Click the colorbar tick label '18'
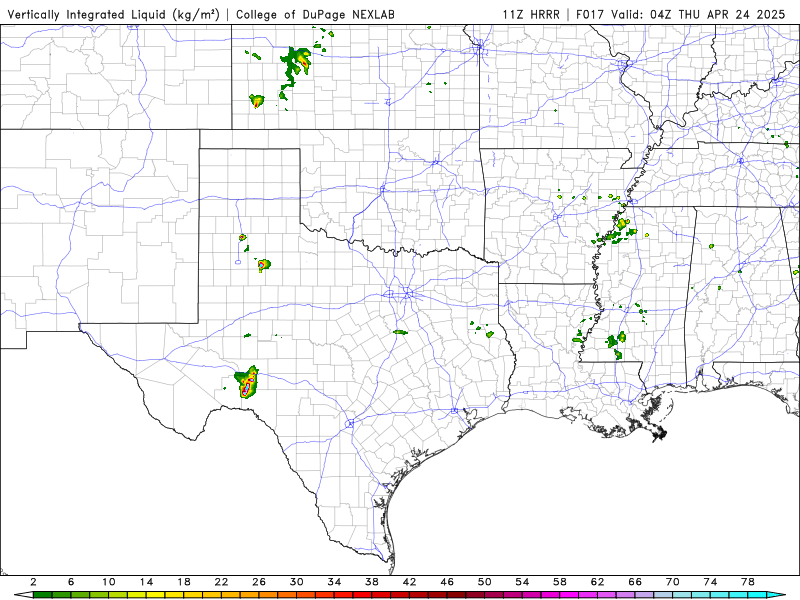Screen dimensions: 800x600 (184, 582)
